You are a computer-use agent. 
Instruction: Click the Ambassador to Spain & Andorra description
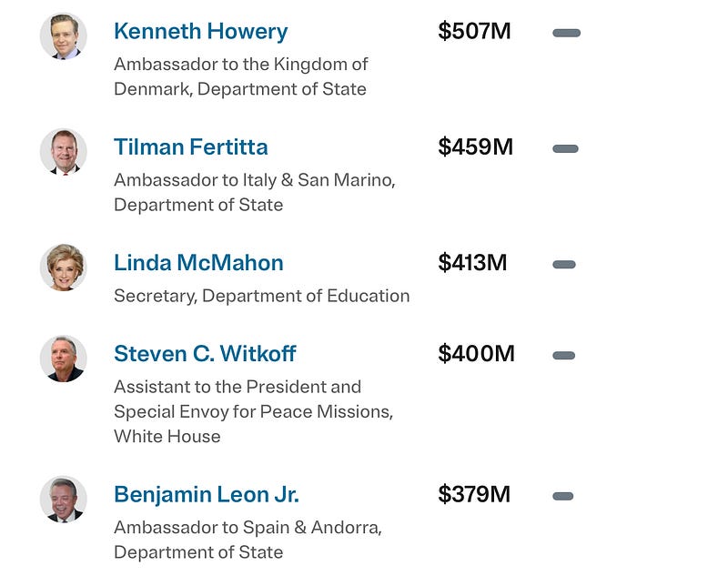248,540
